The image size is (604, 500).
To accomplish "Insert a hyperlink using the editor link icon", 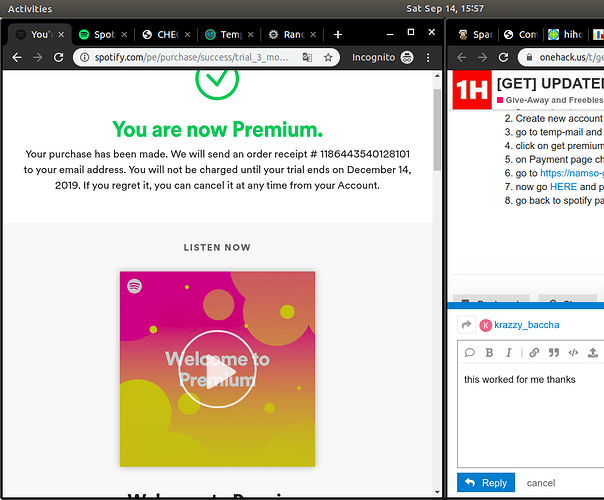I will tap(534, 353).
